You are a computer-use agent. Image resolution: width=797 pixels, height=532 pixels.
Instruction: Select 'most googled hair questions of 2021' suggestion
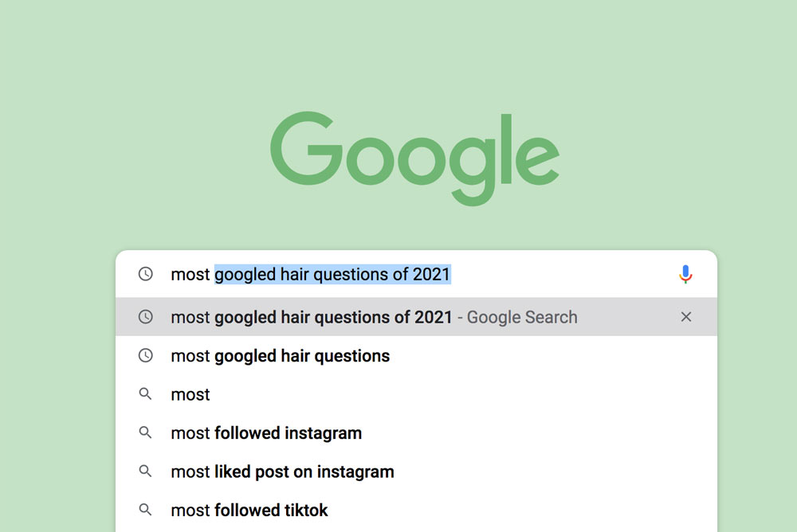311,317
